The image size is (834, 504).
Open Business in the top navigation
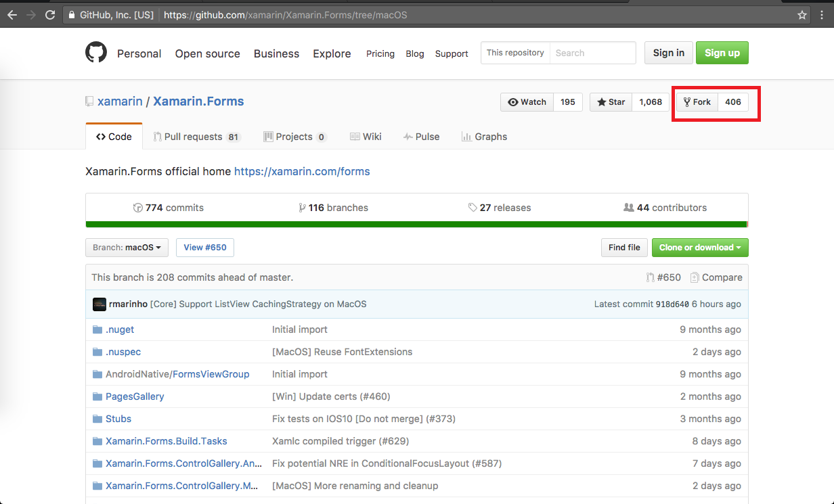pos(276,53)
